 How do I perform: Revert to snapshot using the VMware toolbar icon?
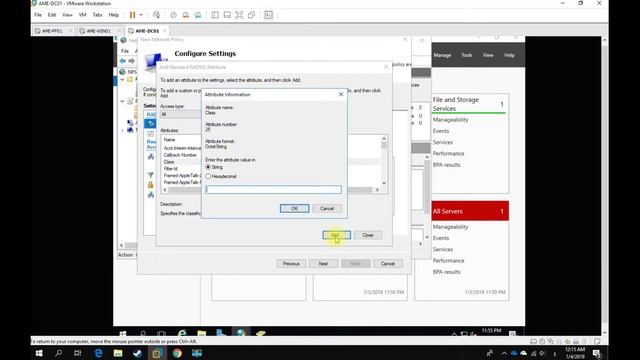tap(186, 15)
